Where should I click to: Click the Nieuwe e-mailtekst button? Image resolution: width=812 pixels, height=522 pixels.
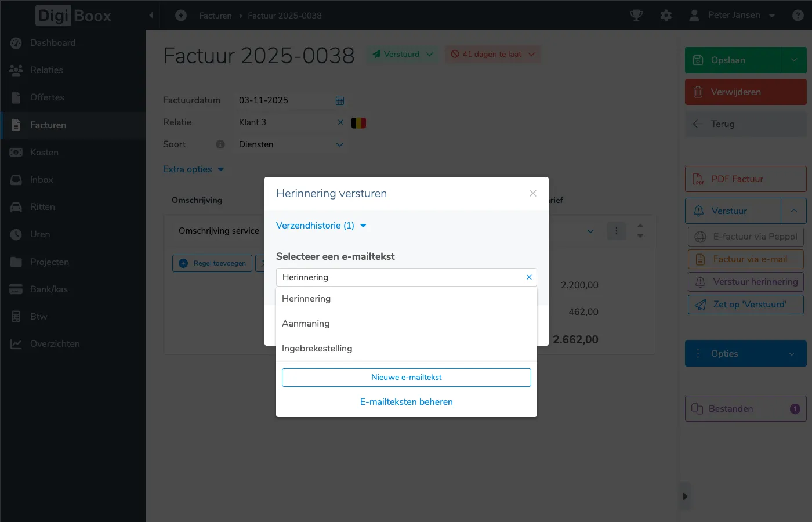tap(406, 378)
